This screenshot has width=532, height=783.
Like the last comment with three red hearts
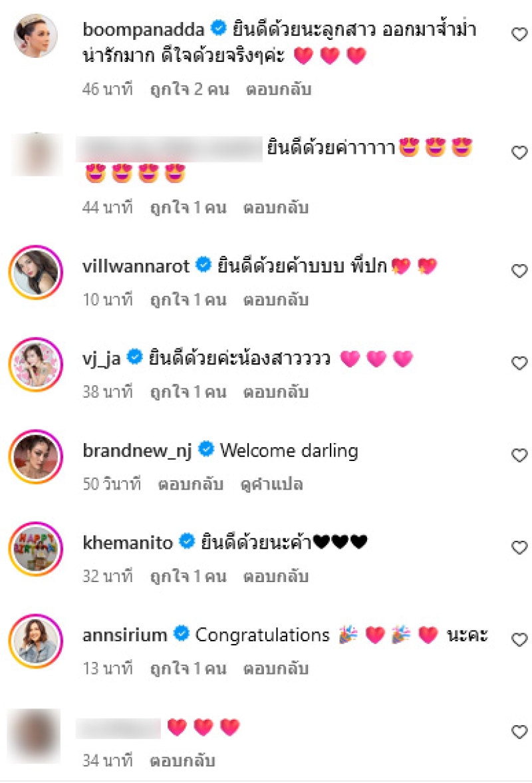pos(519,732)
